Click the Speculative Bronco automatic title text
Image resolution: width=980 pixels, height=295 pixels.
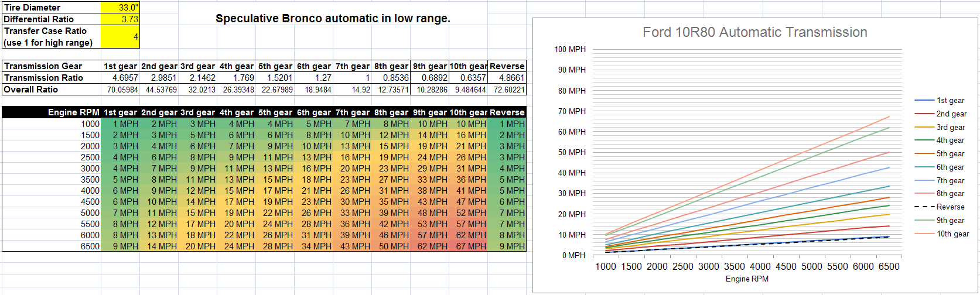click(333, 18)
